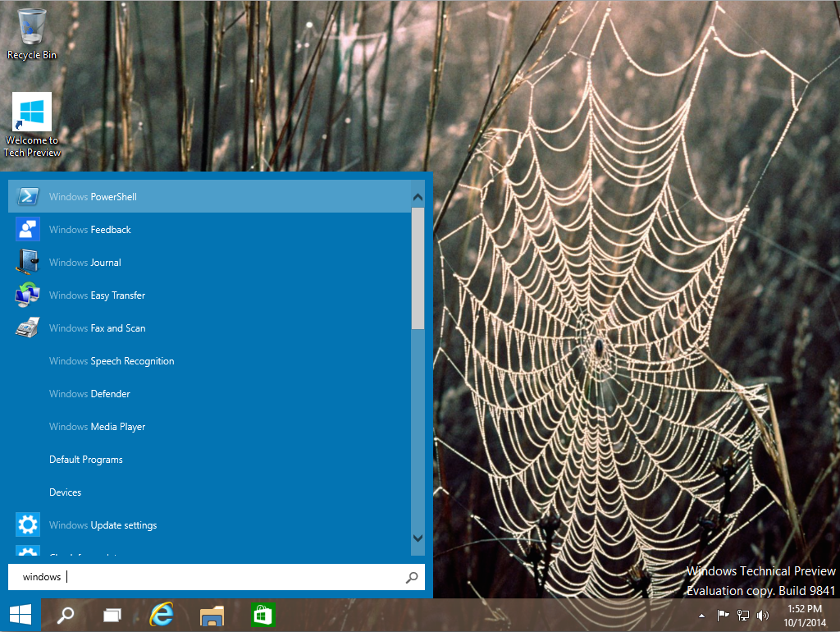Select Windows Speech Recognition result
Image resolution: width=840 pixels, height=632 pixels.
point(111,360)
